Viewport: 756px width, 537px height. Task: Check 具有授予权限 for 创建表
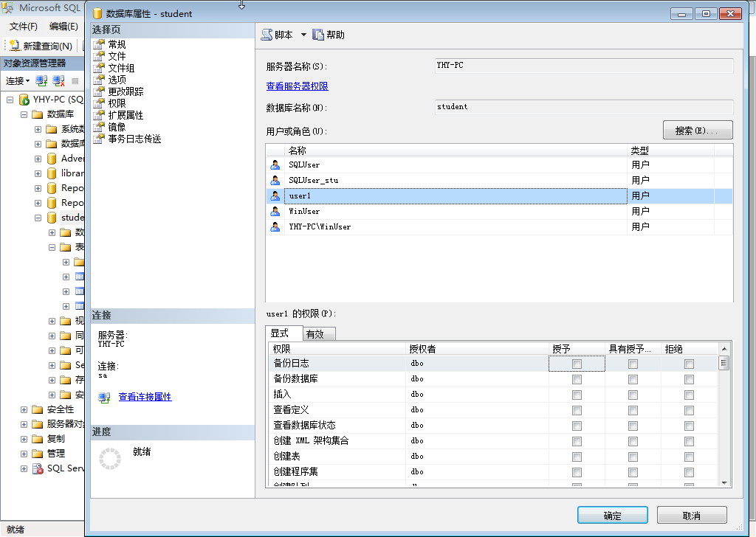633,457
